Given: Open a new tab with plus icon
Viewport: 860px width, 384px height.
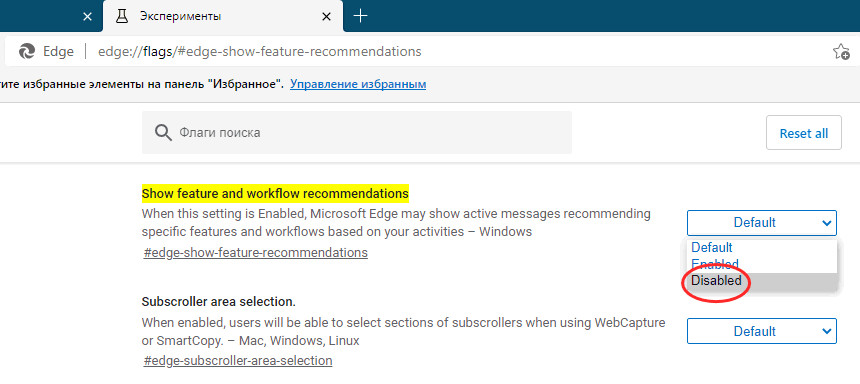Looking at the screenshot, I should coord(360,16).
